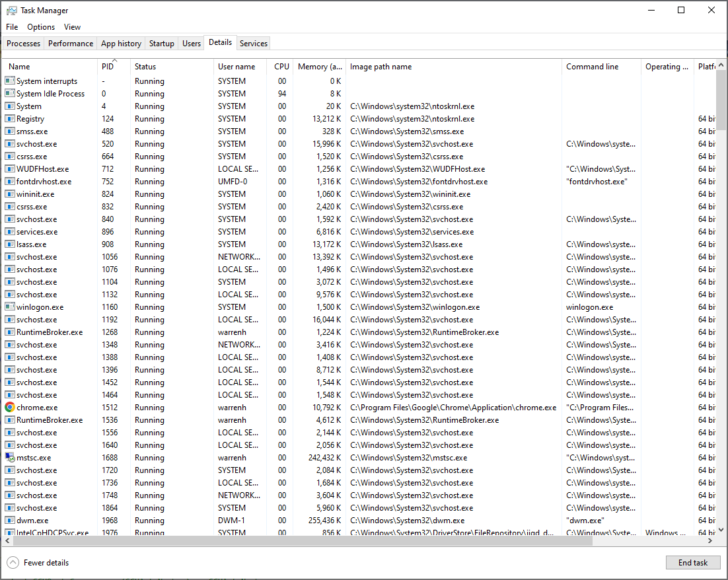728x580 pixels.
Task: Sort by Command line column header
Action: click(601, 67)
